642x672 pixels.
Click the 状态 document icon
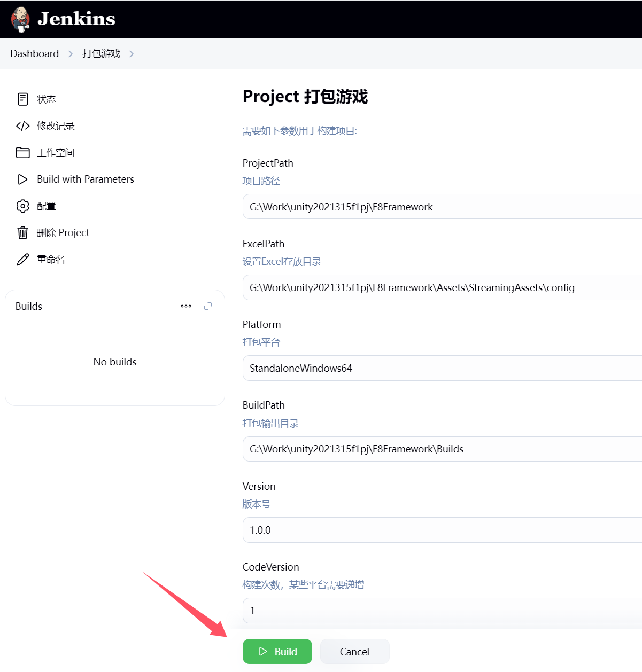click(23, 99)
